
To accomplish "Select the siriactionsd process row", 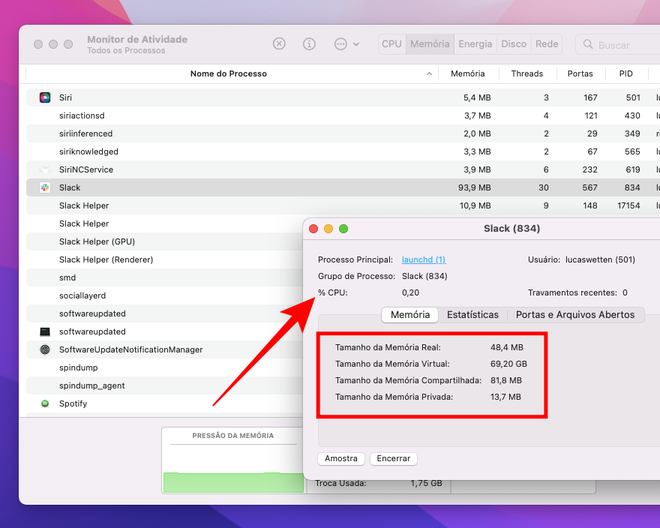I will pyautogui.click(x=341, y=115).
